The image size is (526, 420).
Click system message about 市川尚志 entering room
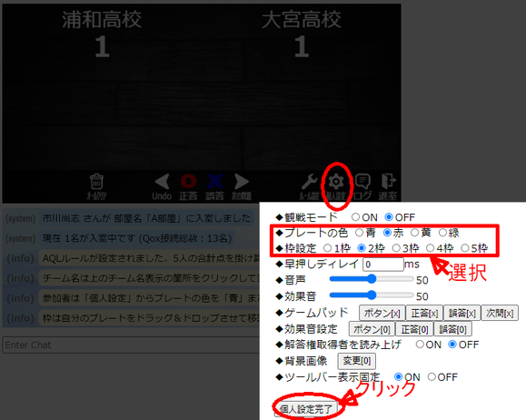pos(146,218)
